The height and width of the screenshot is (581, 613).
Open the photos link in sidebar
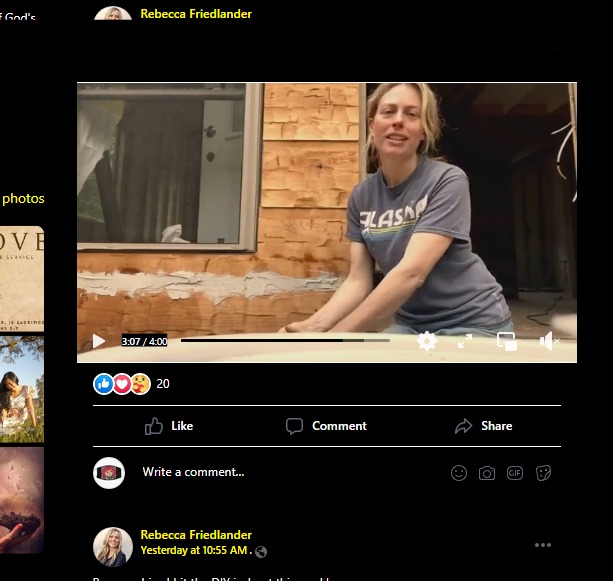point(23,198)
